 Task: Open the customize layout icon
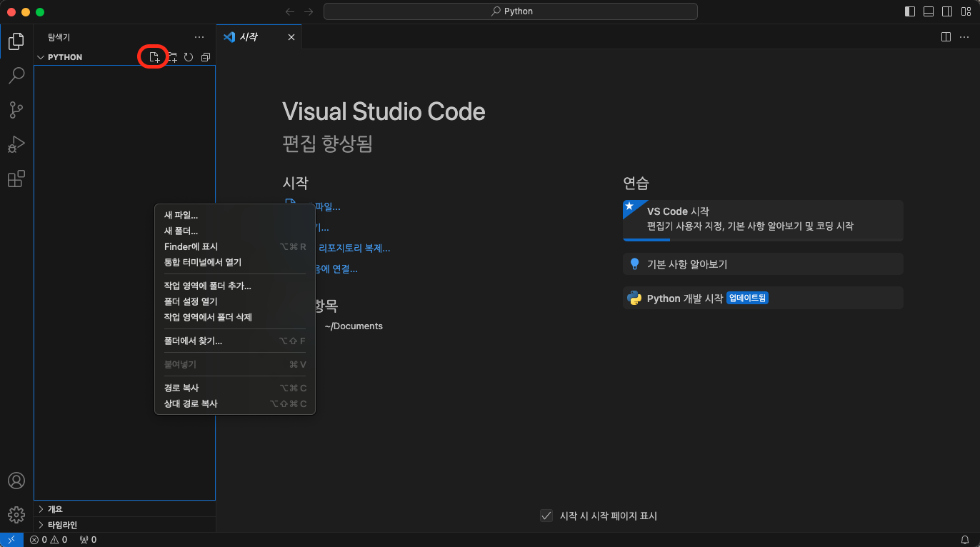pyautogui.click(x=966, y=11)
